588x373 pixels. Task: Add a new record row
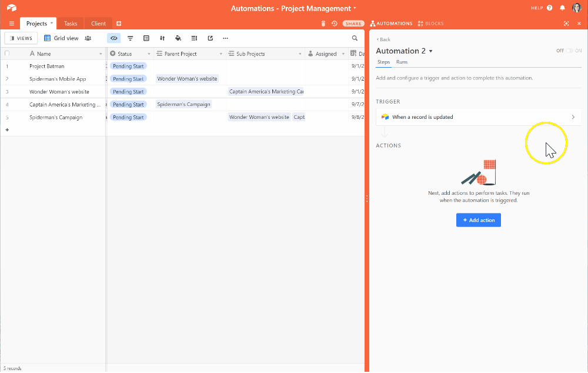(7, 129)
